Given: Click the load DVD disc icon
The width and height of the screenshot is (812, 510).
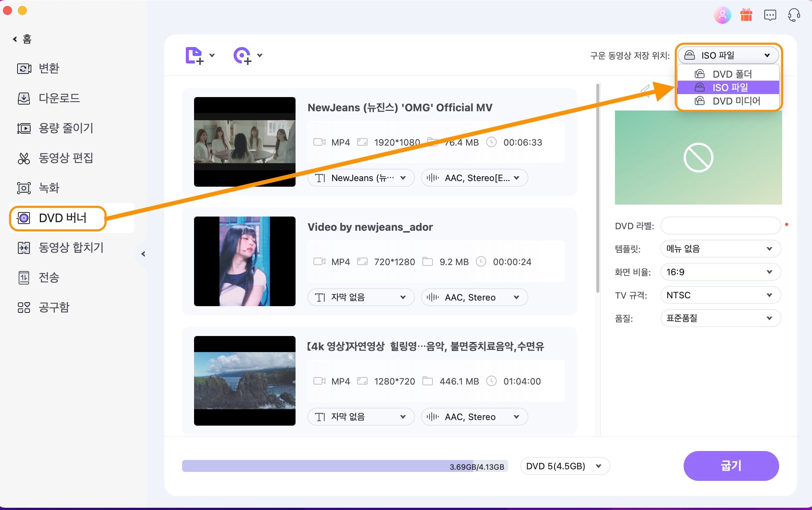Looking at the screenshot, I should [x=243, y=56].
